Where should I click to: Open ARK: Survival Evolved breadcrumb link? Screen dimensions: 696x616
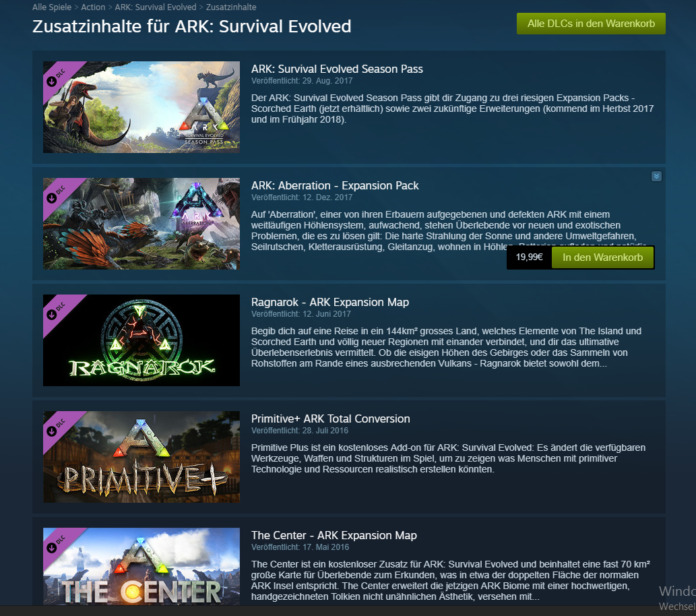[x=156, y=7]
